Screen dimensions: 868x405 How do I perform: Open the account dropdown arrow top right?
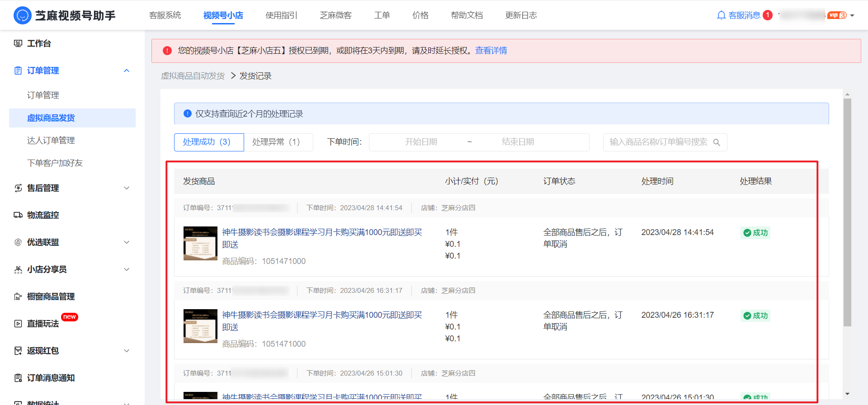[x=852, y=15]
